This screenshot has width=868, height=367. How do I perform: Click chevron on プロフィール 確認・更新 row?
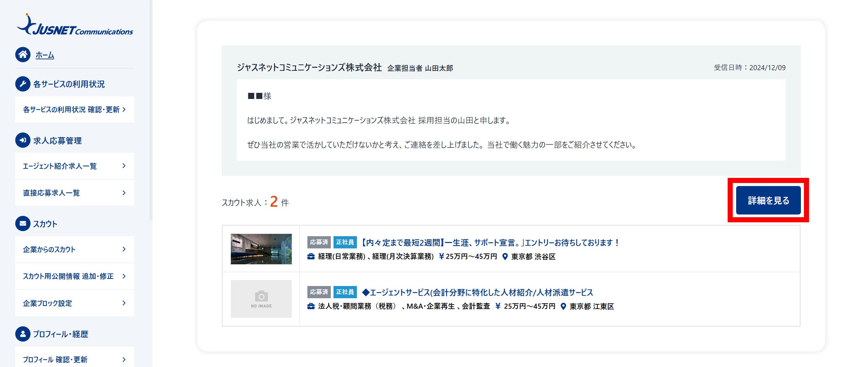[x=124, y=360]
